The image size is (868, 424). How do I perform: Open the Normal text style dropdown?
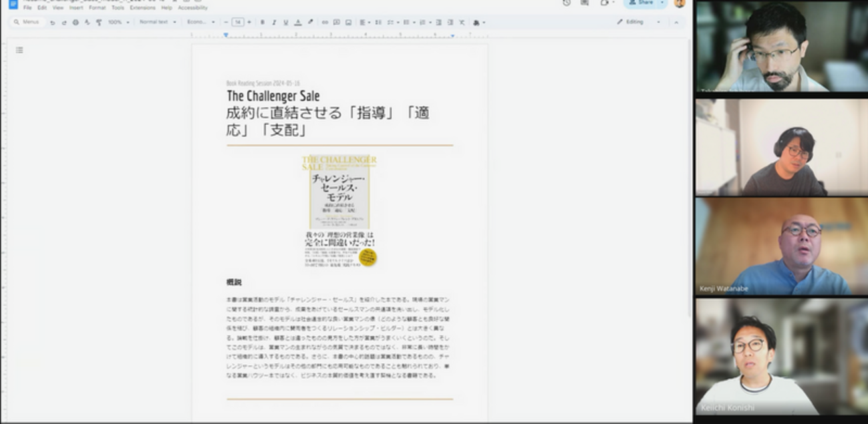tap(158, 22)
